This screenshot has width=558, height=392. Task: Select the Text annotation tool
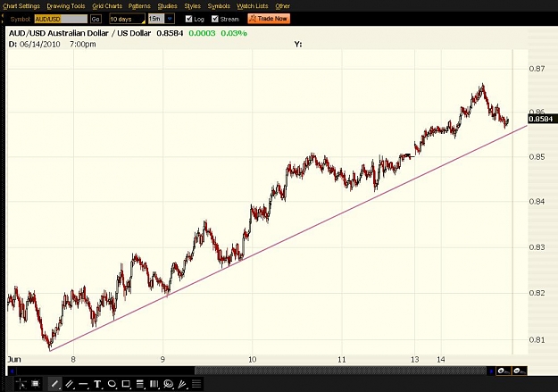[x=97, y=384]
